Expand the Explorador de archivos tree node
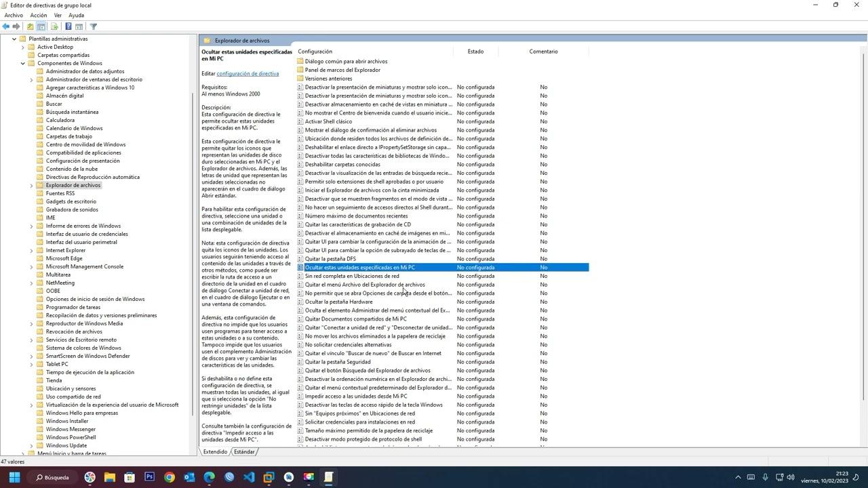 pyautogui.click(x=31, y=185)
